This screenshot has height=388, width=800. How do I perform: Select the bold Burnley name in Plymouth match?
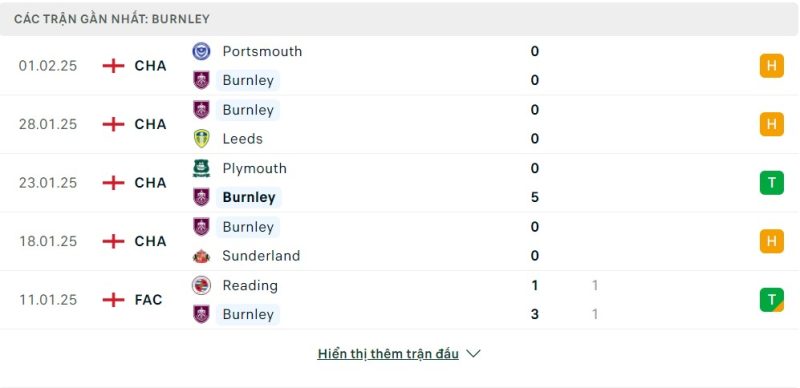tap(249, 197)
